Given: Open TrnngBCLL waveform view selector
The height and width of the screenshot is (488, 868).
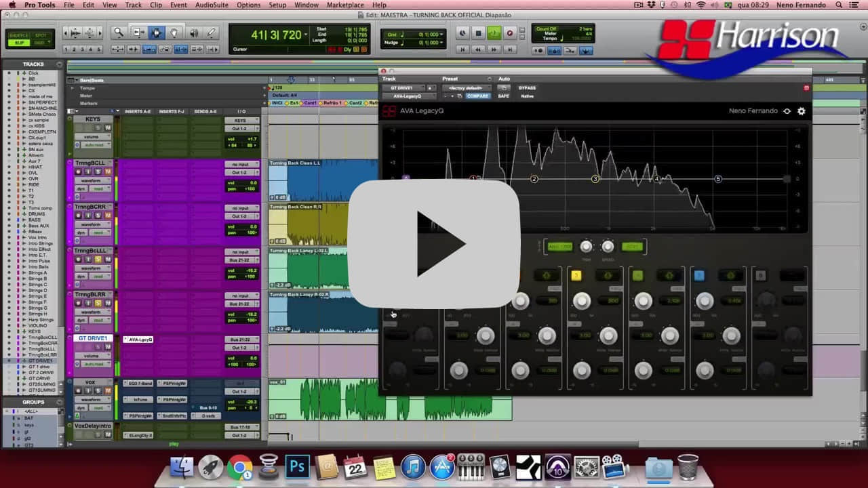Looking at the screenshot, I should click(x=92, y=180).
